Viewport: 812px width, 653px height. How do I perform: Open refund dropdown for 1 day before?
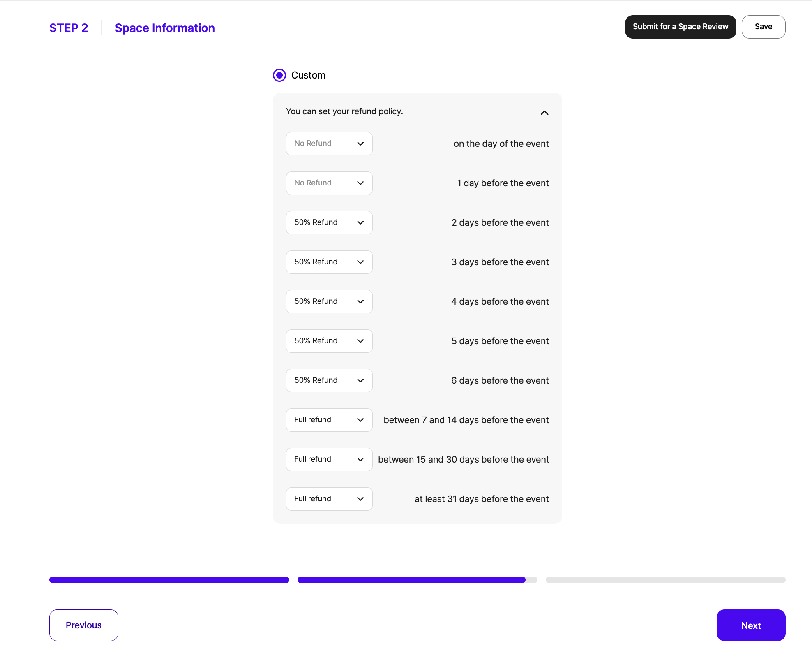329,183
